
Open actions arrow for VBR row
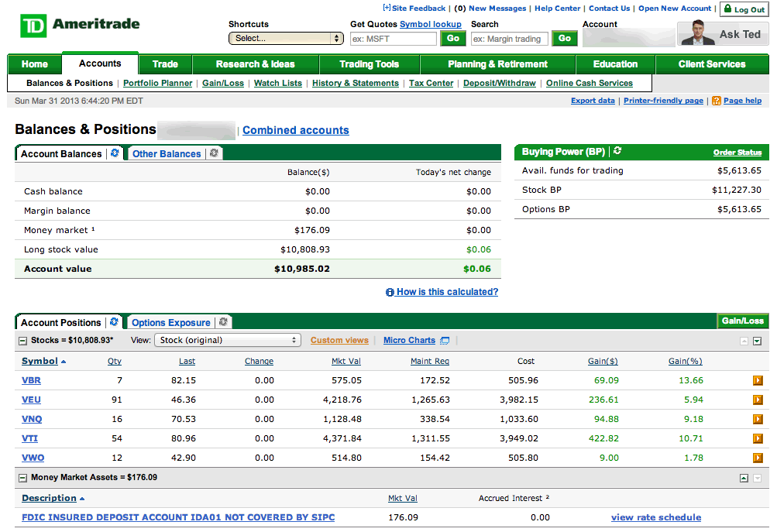tap(758, 380)
